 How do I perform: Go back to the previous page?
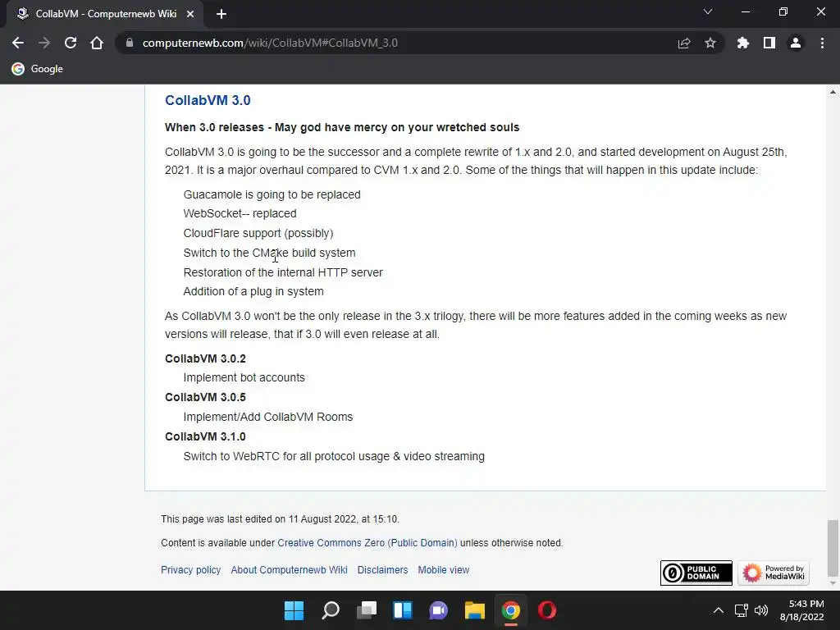pyautogui.click(x=18, y=43)
